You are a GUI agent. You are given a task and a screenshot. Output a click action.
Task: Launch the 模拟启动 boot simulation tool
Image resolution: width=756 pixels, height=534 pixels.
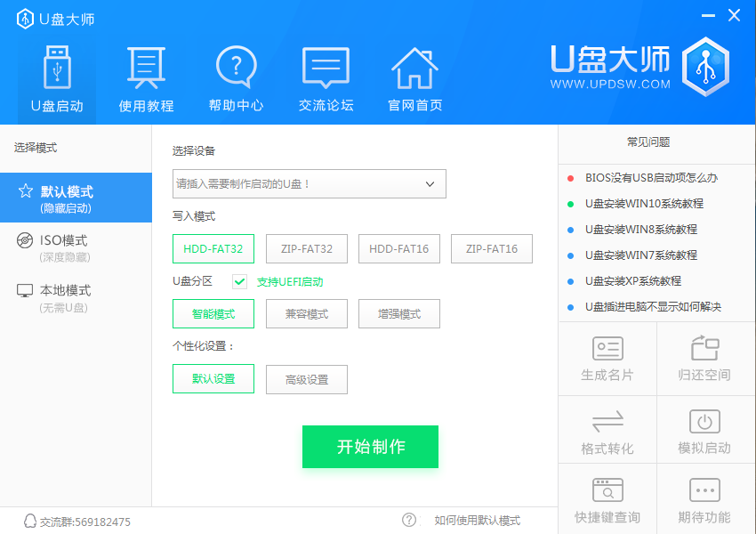pos(704,429)
